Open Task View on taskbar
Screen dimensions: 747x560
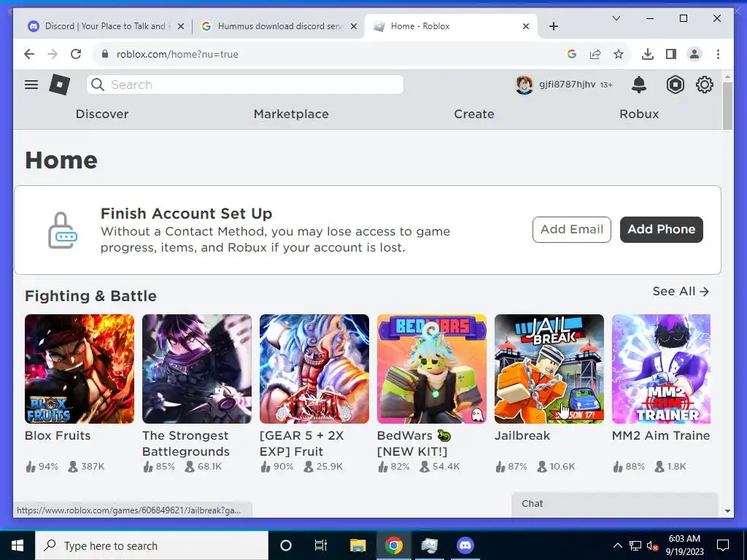click(x=321, y=545)
